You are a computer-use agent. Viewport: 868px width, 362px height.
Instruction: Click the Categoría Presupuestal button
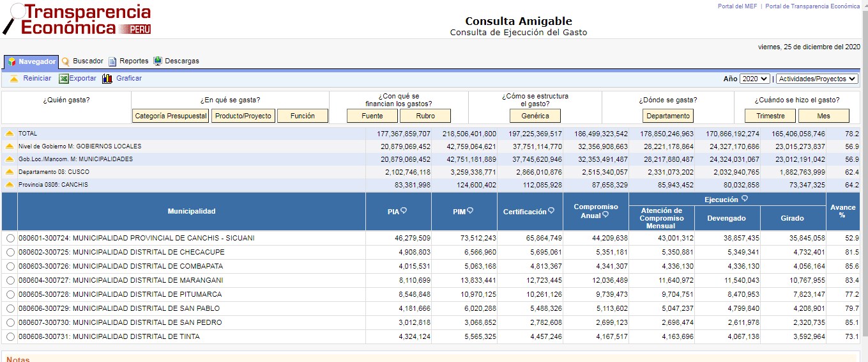coord(171,116)
